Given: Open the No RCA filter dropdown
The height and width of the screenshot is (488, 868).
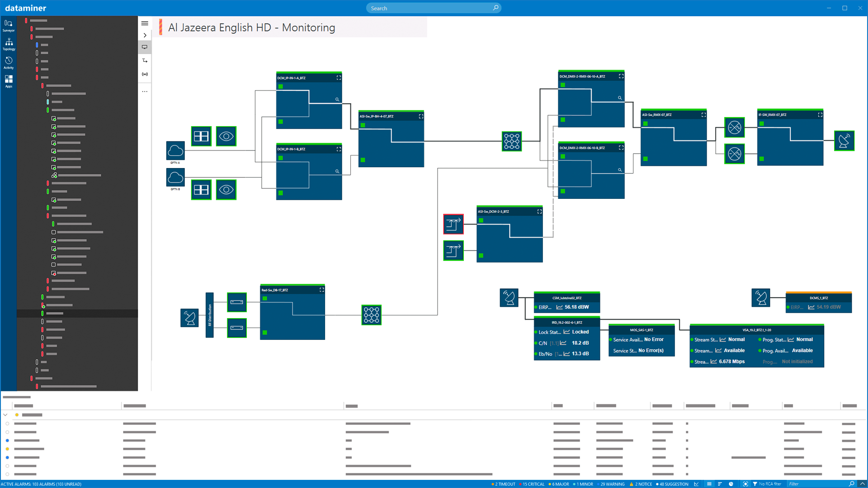Looking at the screenshot, I should click(767, 484).
